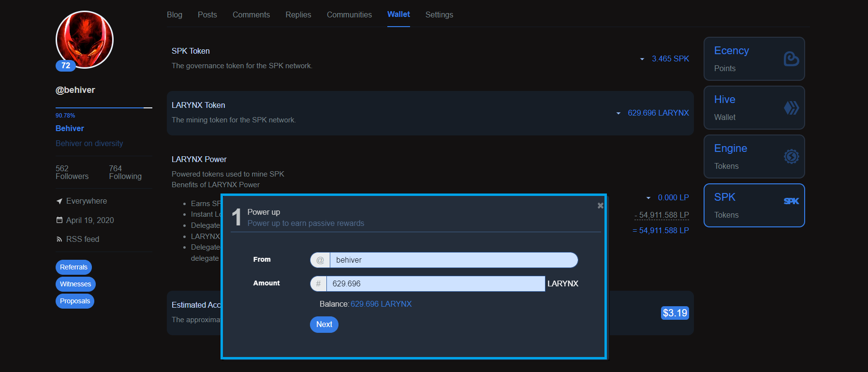Click the voting power progress bar

[x=104, y=107]
